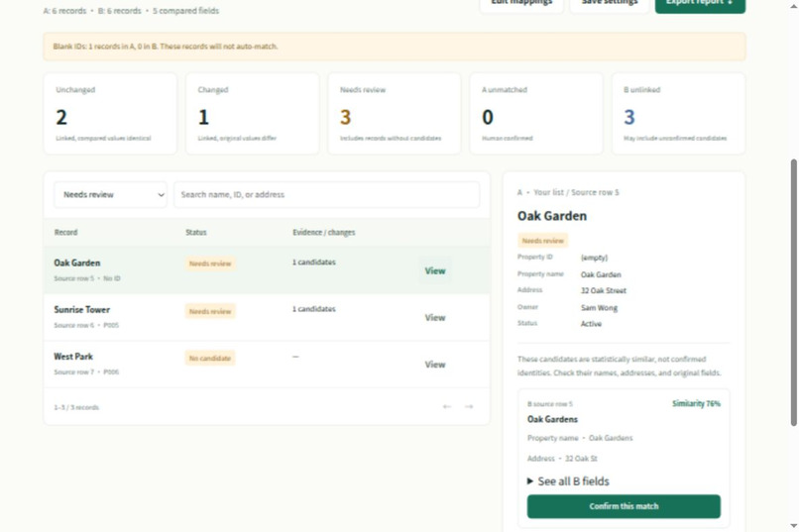Select the A unmatched summary card

click(536, 114)
